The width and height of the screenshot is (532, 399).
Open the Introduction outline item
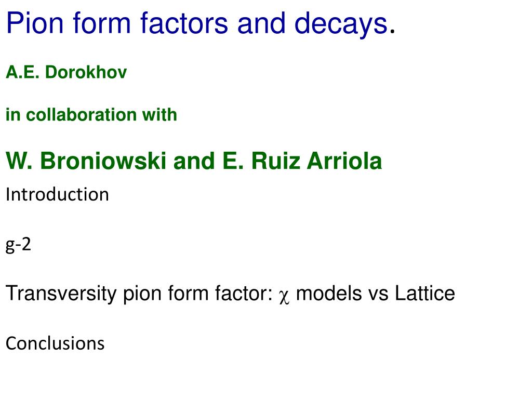tap(57, 194)
